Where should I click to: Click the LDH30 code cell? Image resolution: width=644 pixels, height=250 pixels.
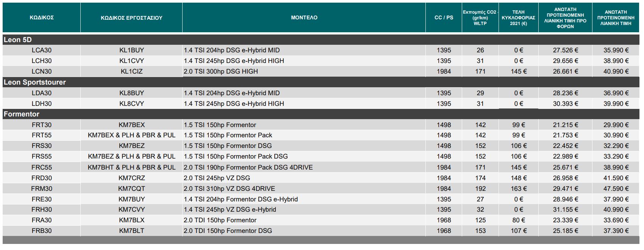pyautogui.click(x=42, y=104)
